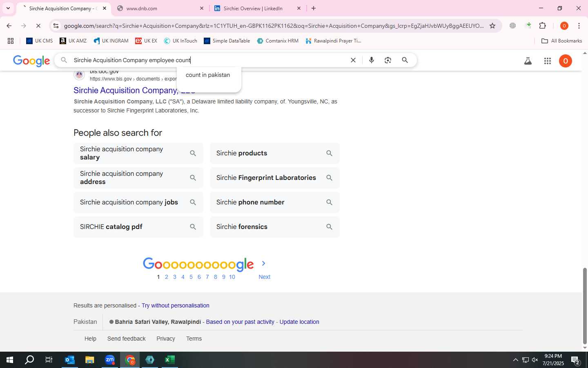Screen dimensions: 588x368
Task: Open Task View on taskbar
Action: (x=49, y=360)
